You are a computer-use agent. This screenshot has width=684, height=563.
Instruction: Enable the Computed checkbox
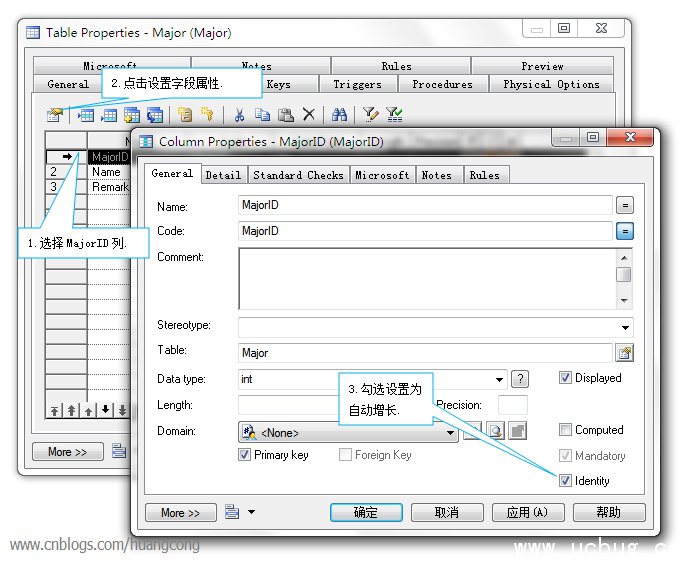[565, 430]
